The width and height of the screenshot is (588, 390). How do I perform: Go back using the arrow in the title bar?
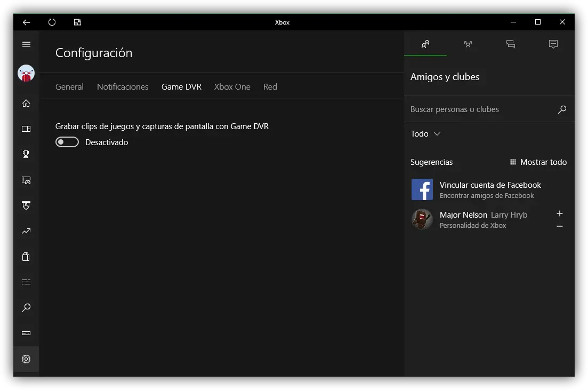tap(26, 22)
